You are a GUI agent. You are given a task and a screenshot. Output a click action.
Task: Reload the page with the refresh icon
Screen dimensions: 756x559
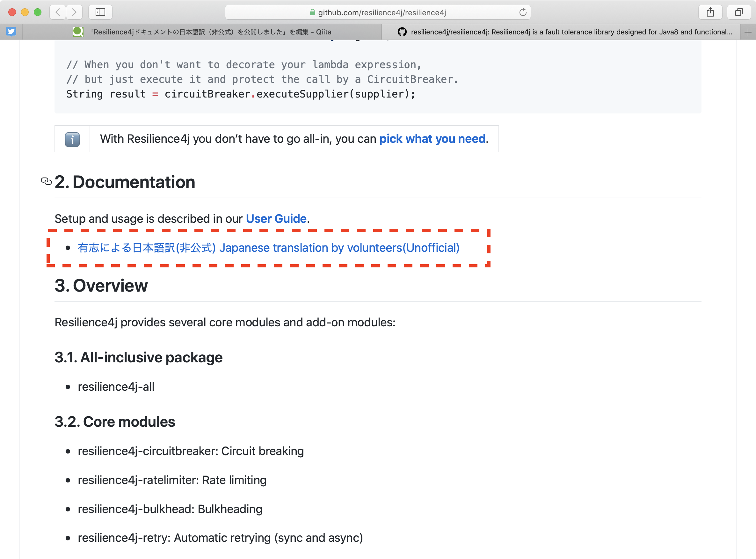pyautogui.click(x=522, y=12)
